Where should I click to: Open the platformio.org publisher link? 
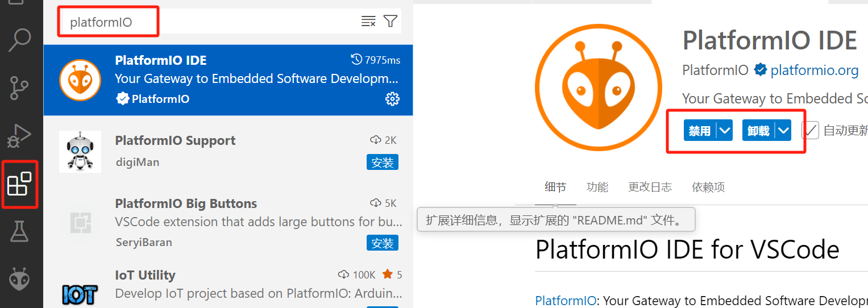pyautogui.click(x=815, y=70)
